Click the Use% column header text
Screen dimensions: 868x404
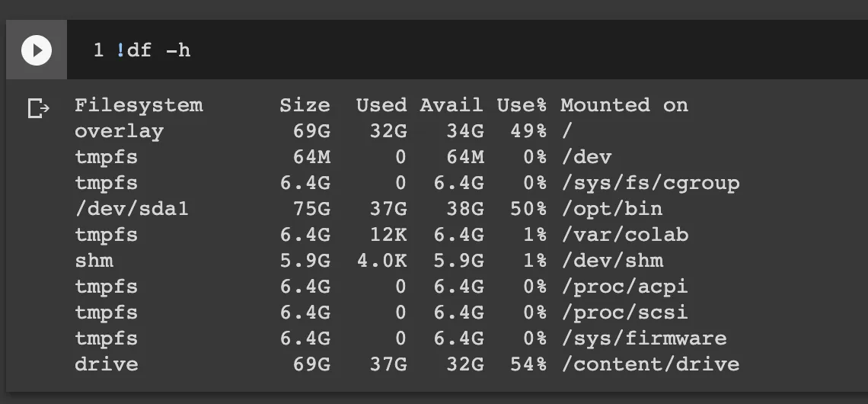click(x=522, y=105)
